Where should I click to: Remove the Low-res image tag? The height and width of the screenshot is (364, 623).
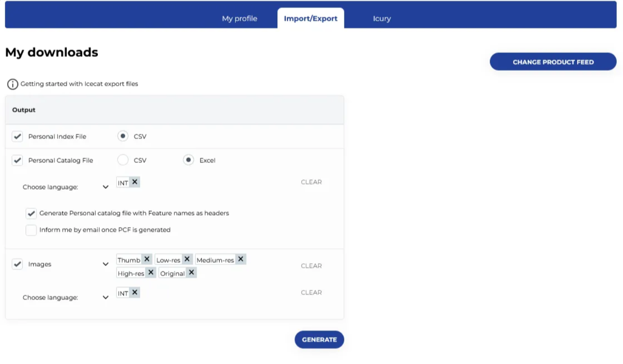pos(187,260)
